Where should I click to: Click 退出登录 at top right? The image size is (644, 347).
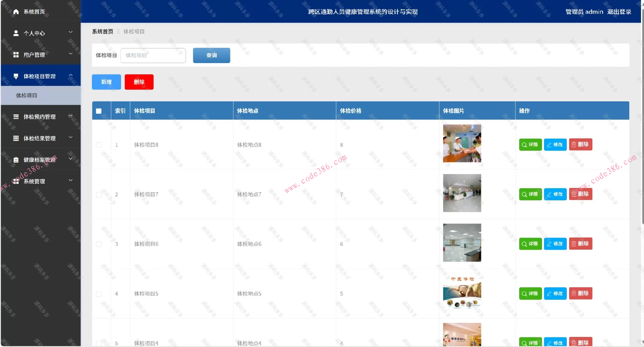tap(619, 11)
